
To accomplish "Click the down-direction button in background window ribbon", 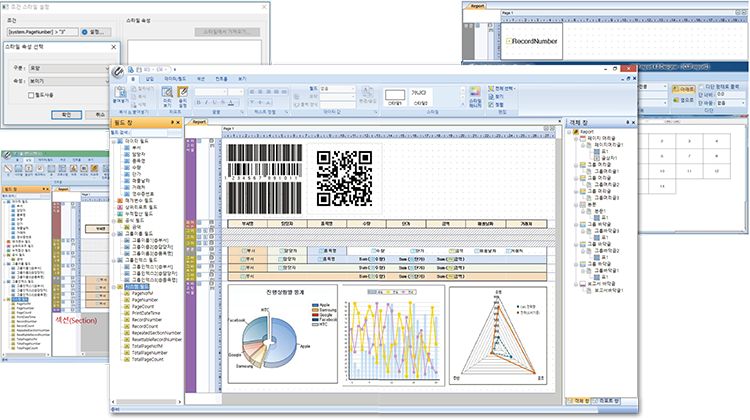I will tap(684, 89).
